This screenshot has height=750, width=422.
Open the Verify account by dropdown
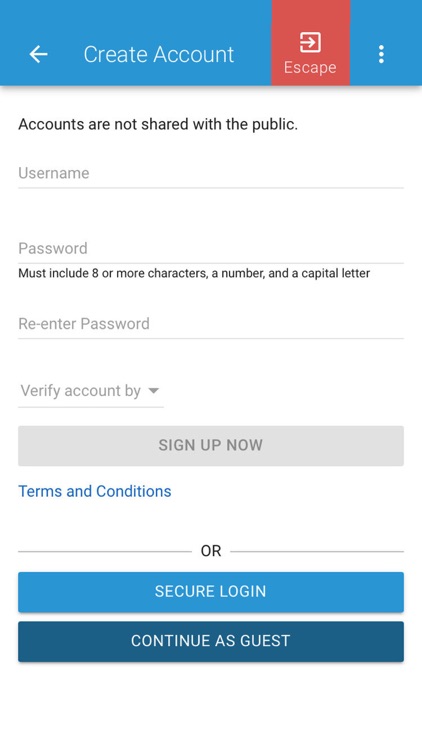pos(91,391)
